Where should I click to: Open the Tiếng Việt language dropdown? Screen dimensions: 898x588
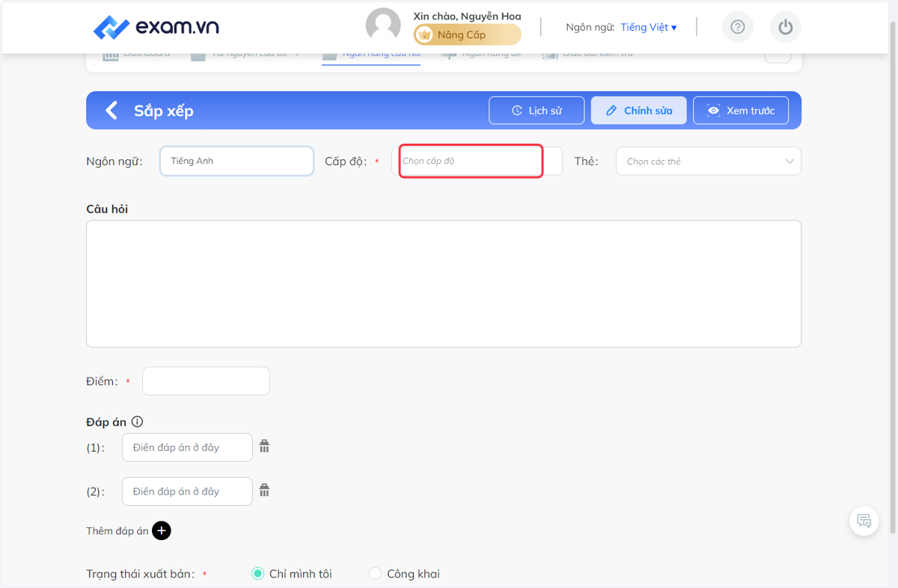(x=648, y=28)
